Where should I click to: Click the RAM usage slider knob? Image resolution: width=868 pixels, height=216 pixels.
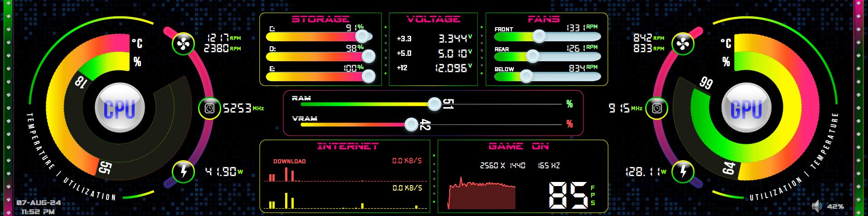tap(434, 104)
